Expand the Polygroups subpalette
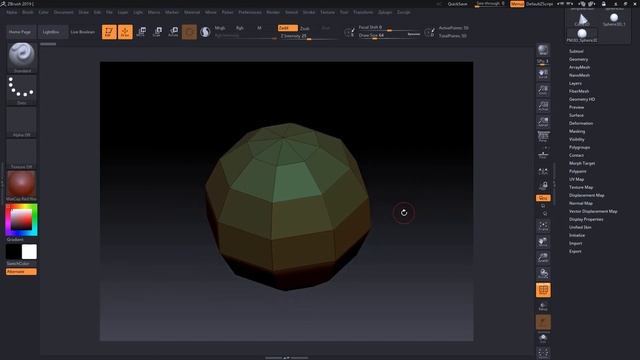Viewport: 640px width, 360px height. tap(579, 147)
